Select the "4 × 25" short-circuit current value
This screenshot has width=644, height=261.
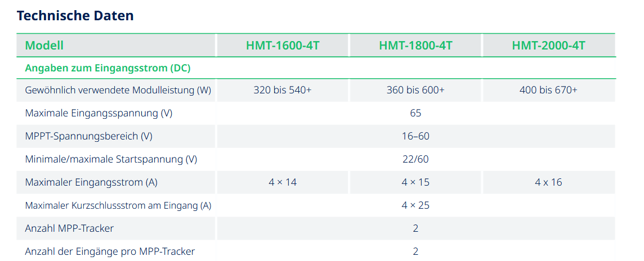pyautogui.click(x=415, y=205)
